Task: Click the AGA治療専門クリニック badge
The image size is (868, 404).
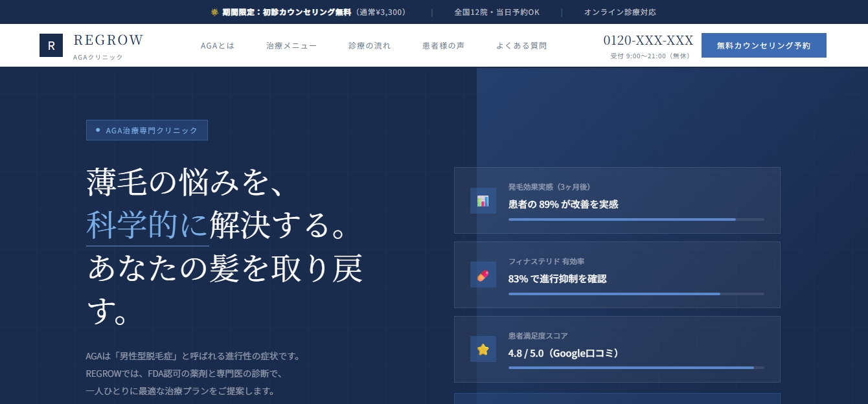Action: click(x=147, y=130)
